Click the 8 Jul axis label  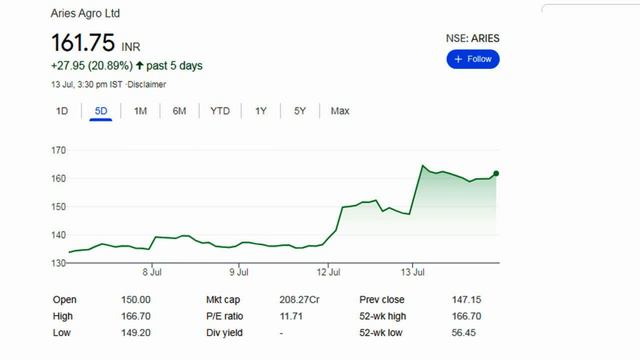click(152, 272)
